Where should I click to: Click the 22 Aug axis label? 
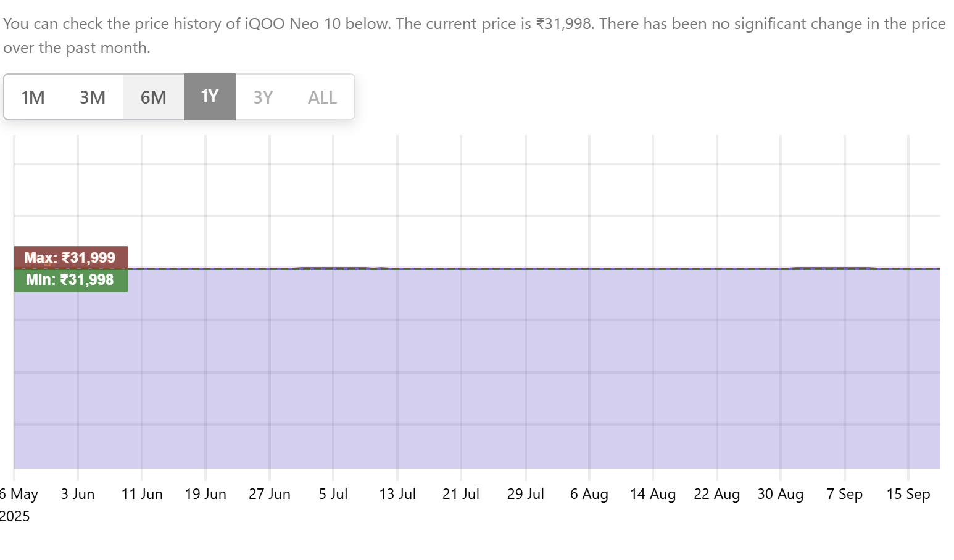point(717,494)
